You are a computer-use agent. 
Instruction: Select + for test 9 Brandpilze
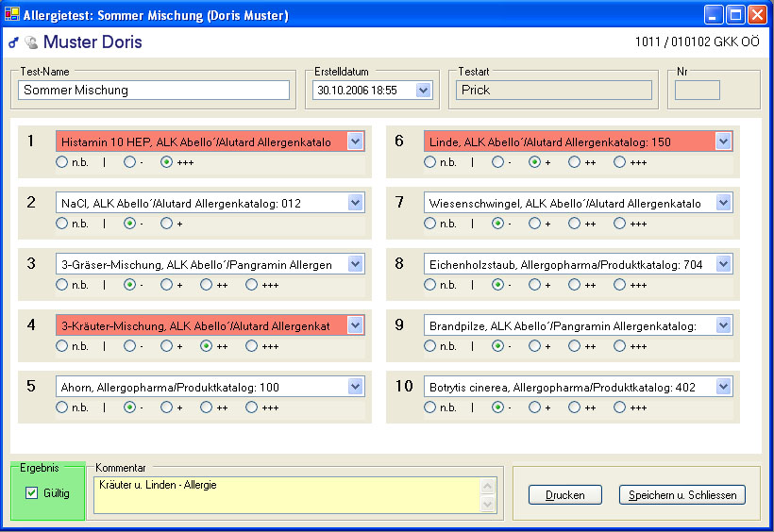pos(534,345)
